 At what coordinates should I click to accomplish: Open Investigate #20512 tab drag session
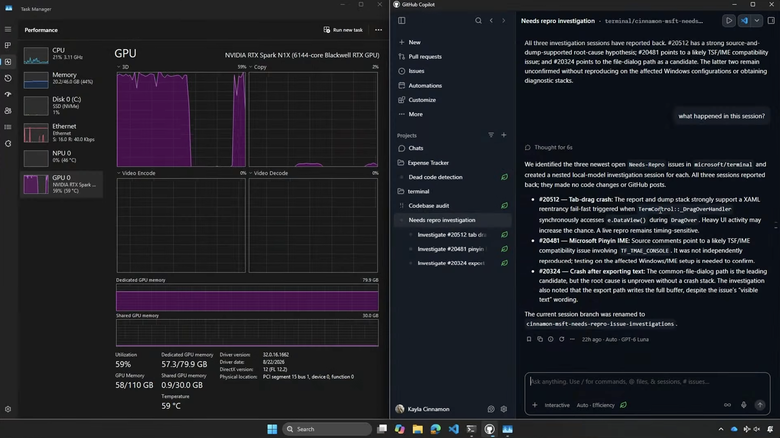452,234
